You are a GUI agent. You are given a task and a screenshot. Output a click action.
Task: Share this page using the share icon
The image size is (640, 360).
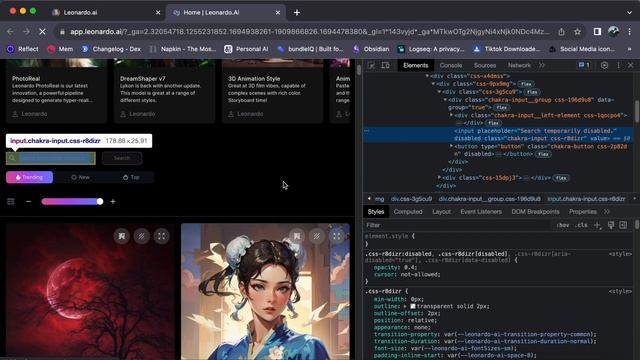coord(562,32)
